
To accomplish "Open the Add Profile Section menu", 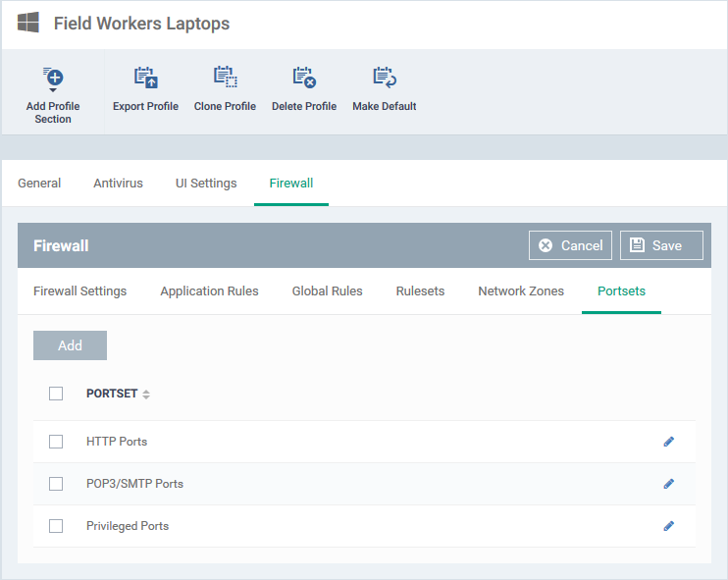I will [53, 95].
